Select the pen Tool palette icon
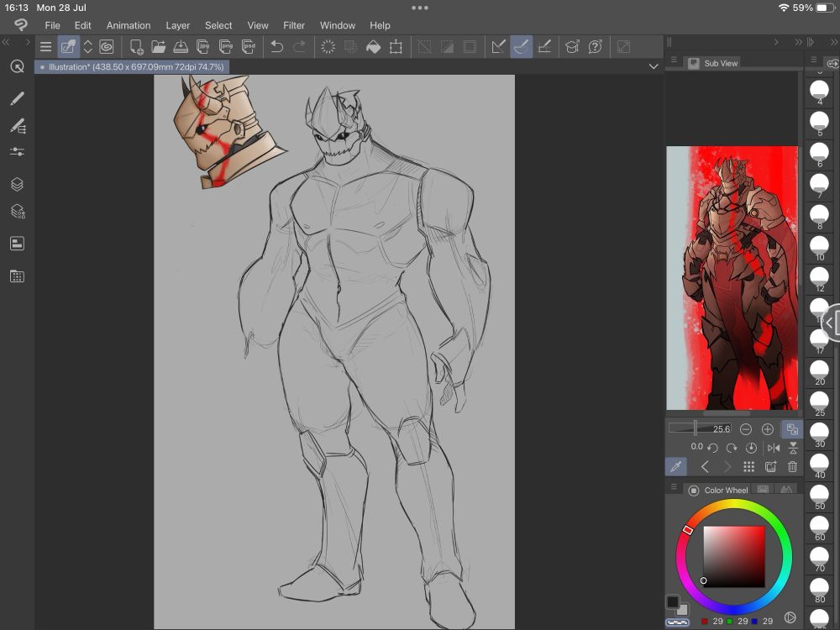 coord(17,98)
